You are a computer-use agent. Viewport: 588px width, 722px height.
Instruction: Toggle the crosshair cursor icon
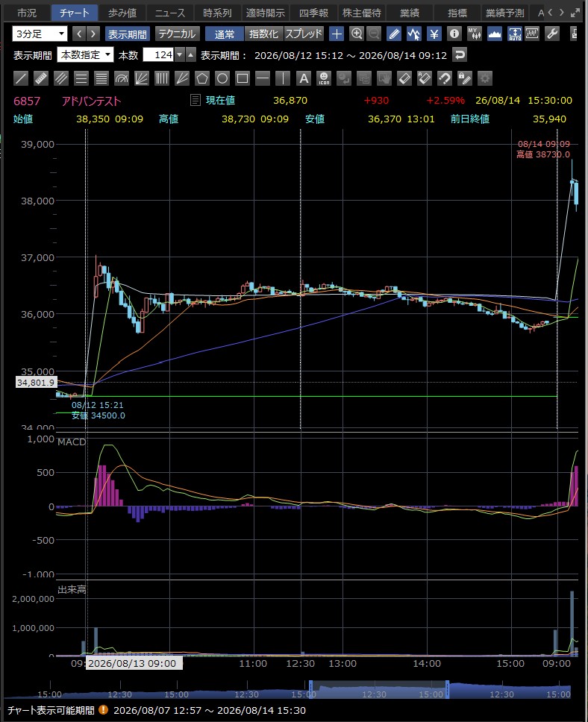click(337, 34)
